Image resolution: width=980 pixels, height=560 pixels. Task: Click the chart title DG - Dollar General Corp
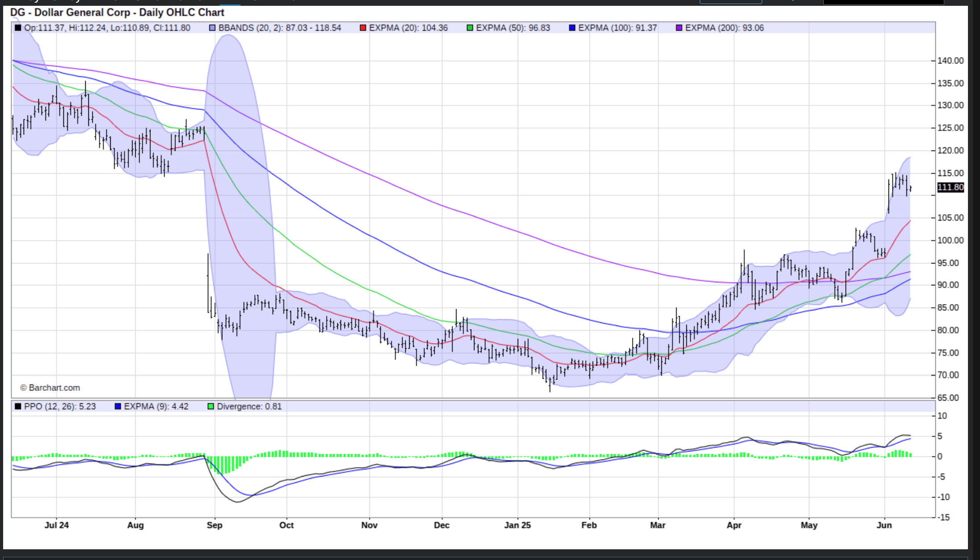coord(117,13)
